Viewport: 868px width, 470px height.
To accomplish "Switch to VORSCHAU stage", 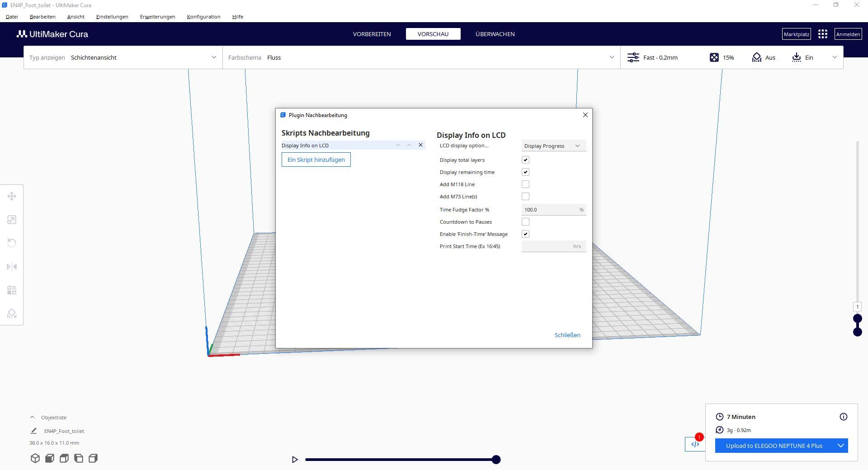I will click(x=433, y=34).
